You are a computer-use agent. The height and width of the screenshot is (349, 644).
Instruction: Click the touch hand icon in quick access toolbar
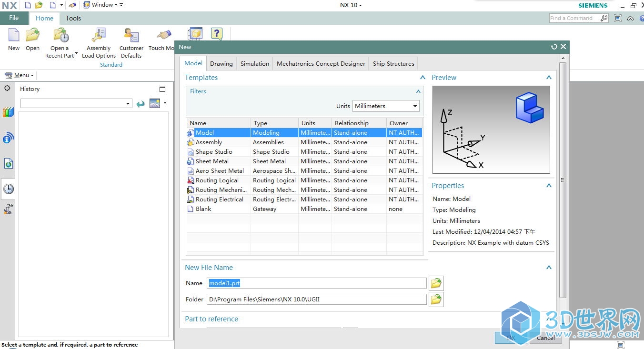[x=72, y=5]
